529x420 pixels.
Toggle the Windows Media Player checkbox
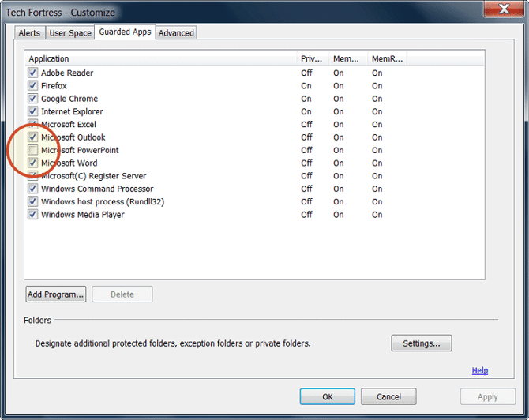[32, 215]
